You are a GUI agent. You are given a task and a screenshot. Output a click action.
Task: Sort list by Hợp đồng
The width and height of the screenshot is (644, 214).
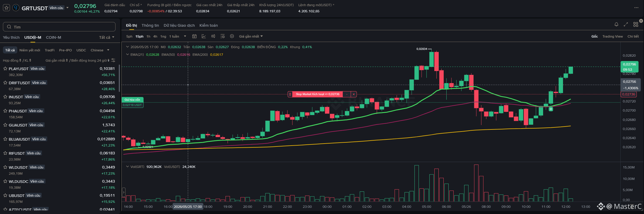point(12,60)
